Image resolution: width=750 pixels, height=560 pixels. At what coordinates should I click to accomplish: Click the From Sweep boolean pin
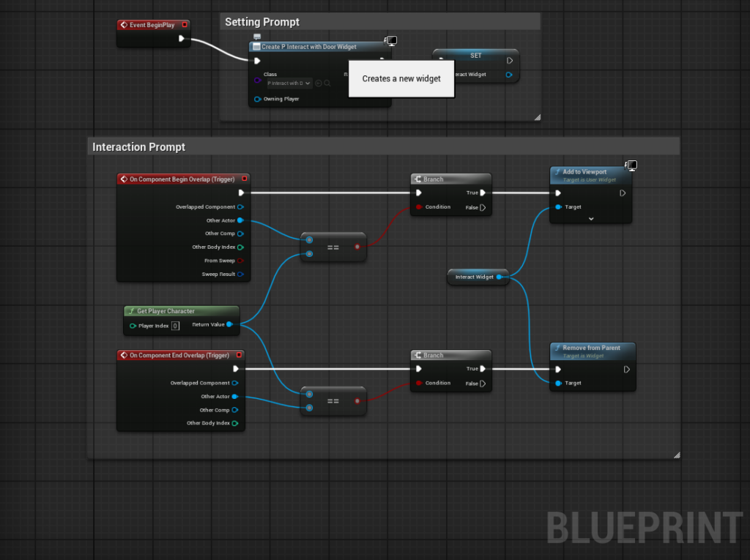click(x=240, y=261)
